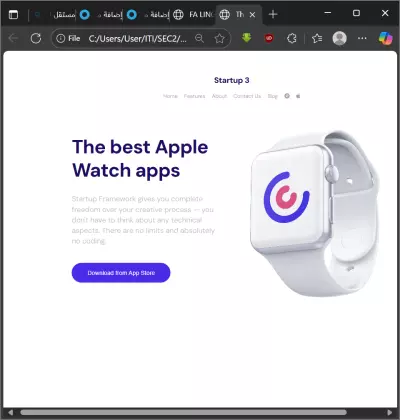Open the Contact Us nav link

tap(247, 96)
